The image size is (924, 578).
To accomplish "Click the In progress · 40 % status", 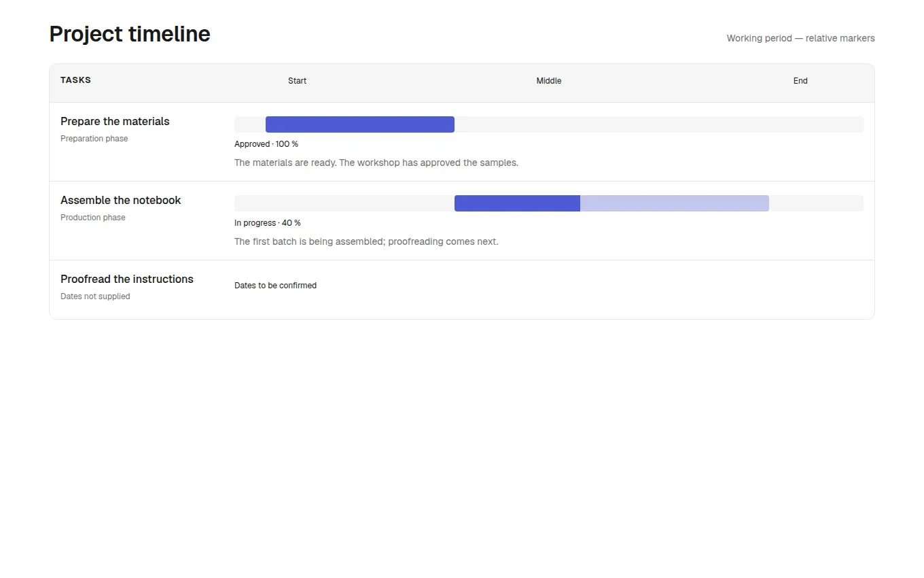I will [268, 223].
